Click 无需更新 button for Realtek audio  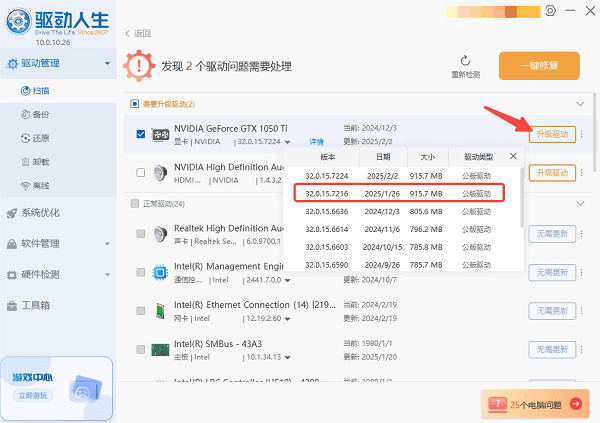[x=552, y=234]
